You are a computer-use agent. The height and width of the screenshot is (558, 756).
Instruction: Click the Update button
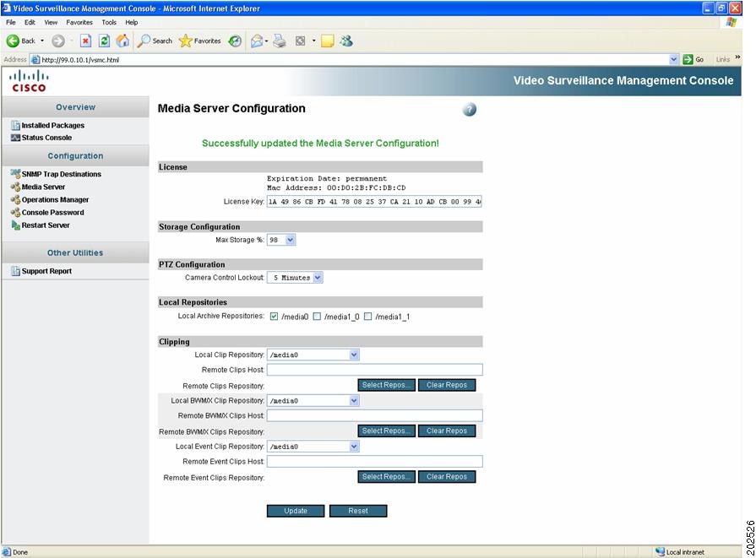coord(296,511)
